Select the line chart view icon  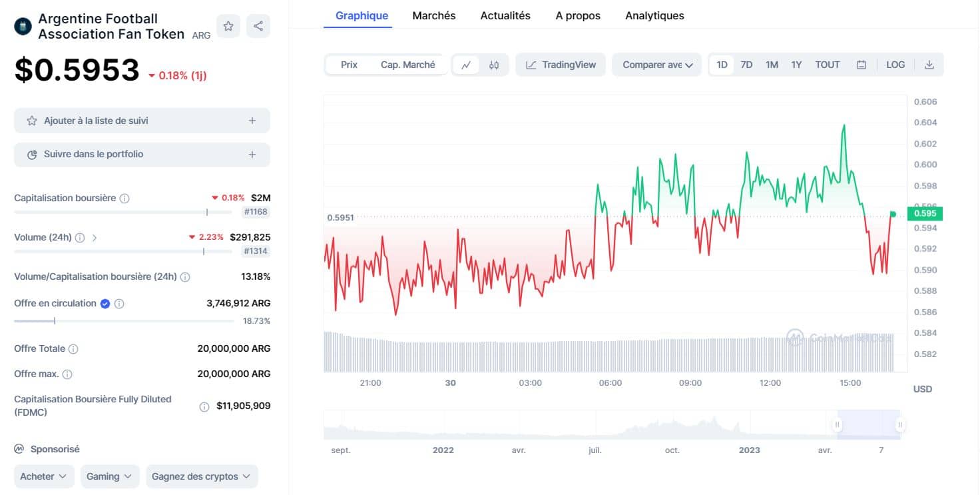[x=466, y=65]
